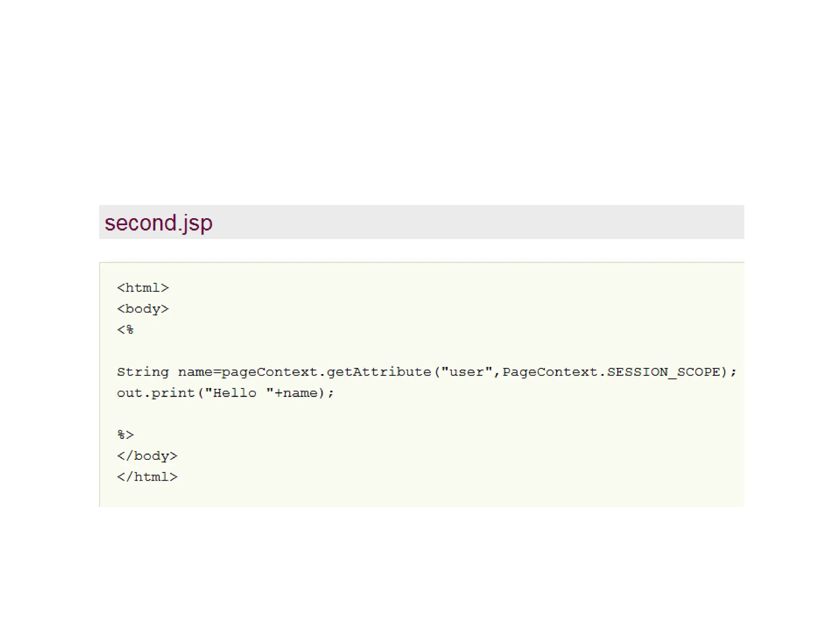Click the blank line below out.print
This screenshot has width=840, height=630.
(x=287, y=414)
